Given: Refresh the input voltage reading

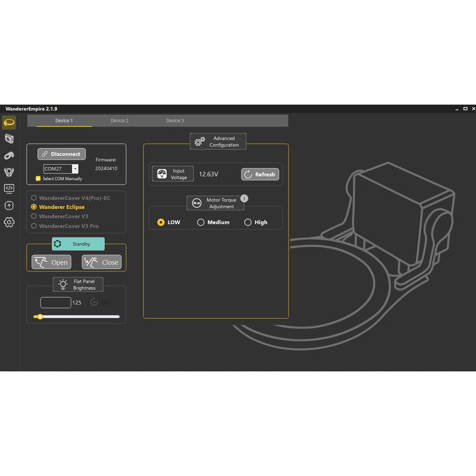Looking at the screenshot, I should point(260,174).
